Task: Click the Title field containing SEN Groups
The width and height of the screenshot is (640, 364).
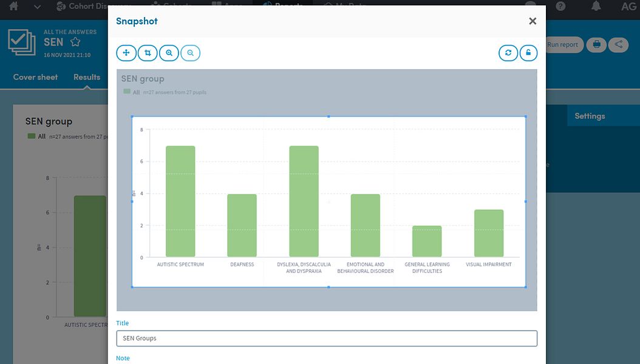Action: pos(327,339)
